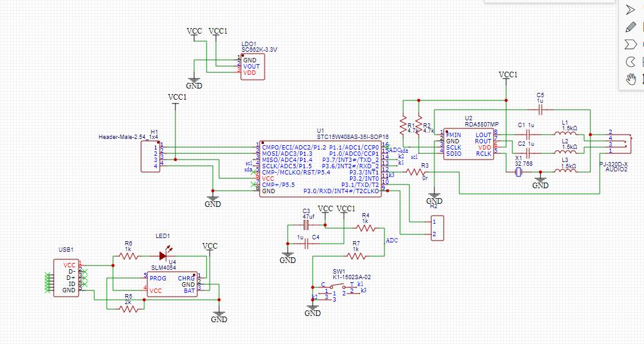This screenshot has width=644, height=344.
Task: Click the SDIO pin on U2
Action: click(454, 154)
